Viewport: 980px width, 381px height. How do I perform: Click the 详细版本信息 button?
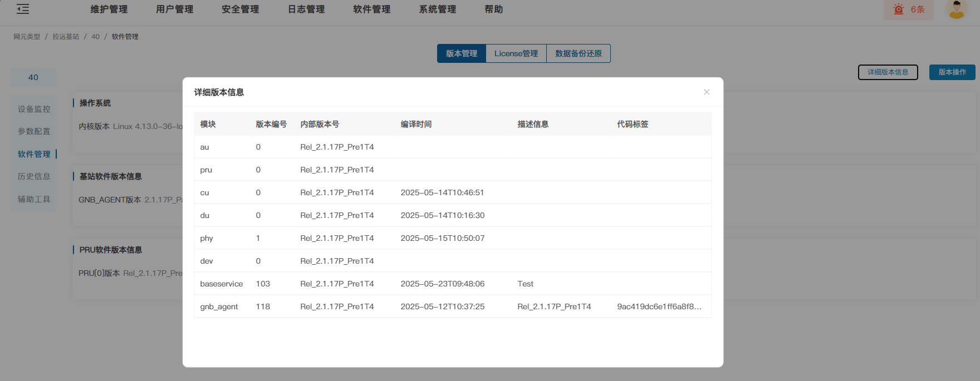click(x=888, y=72)
